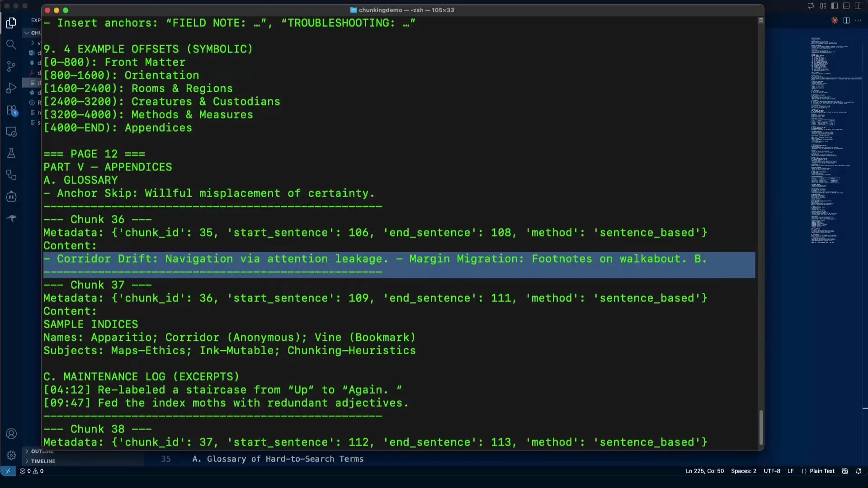Click the remote window indicator in status bar
Screen dimensions: 868x488
click(8, 471)
